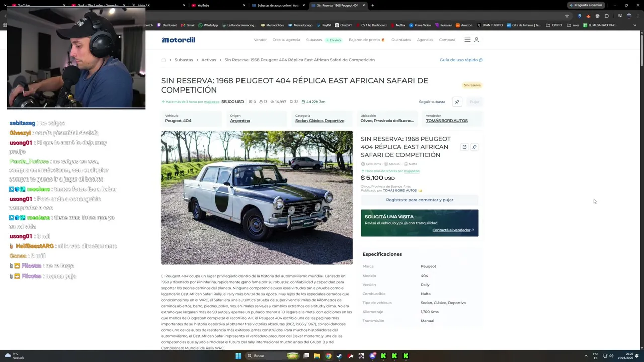Click the Pregunta a Gemini button

pyautogui.click(x=585, y=5)
